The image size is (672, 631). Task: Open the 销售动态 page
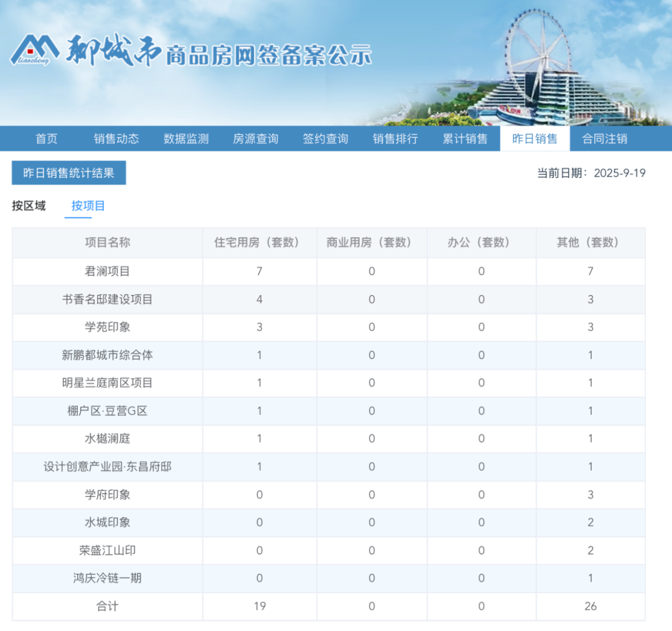click(116, 138)
